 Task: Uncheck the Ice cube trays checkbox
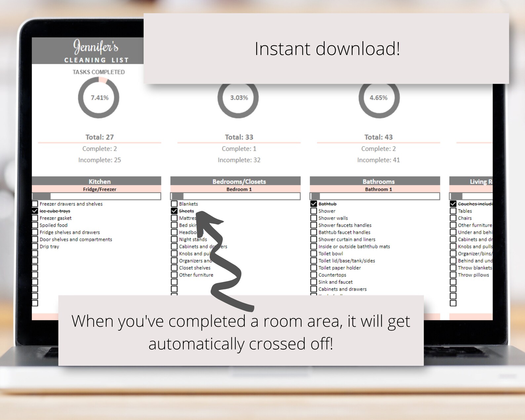pos(35,211)
